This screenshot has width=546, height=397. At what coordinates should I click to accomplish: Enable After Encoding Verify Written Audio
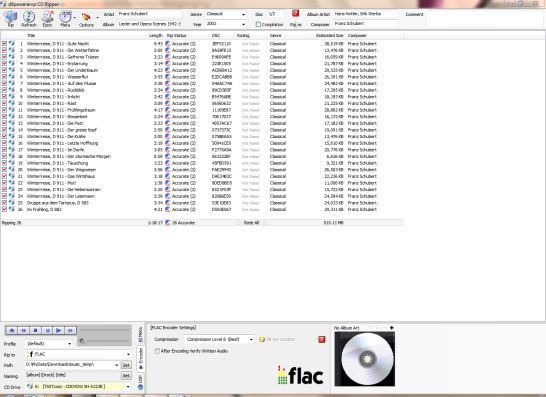(157, 351)
